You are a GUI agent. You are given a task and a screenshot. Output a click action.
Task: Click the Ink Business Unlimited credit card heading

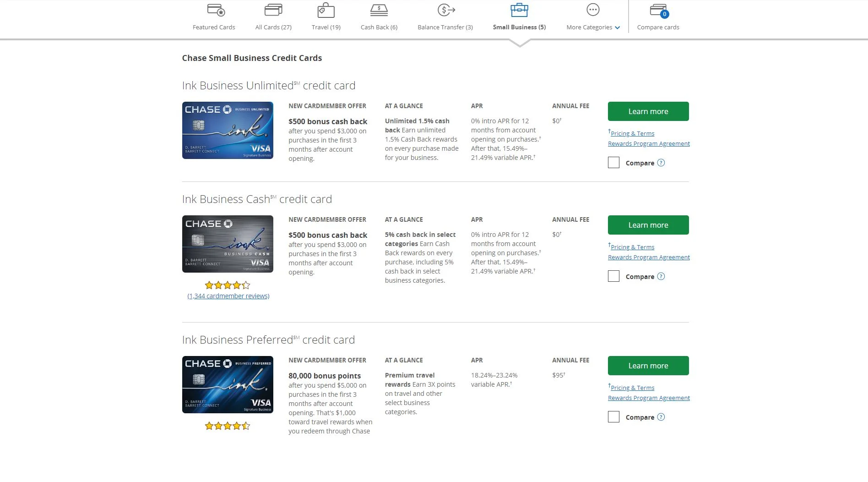coord(269,86)
